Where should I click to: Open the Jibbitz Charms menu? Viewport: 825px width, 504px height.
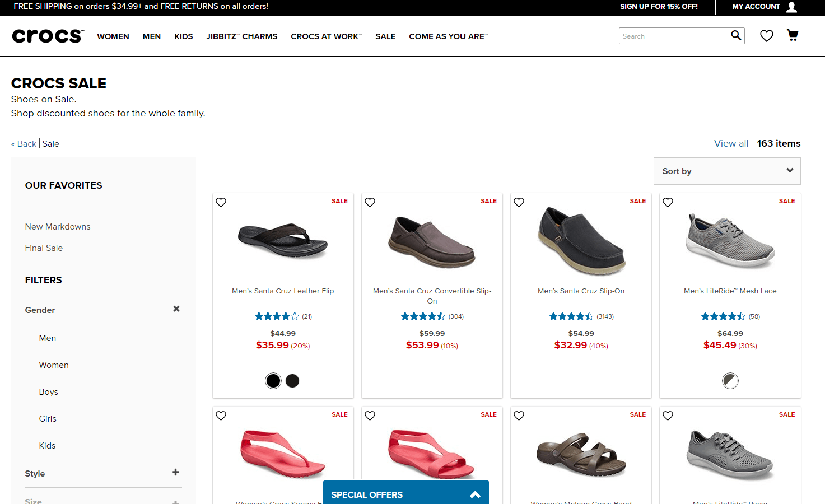click(x=242, y=36)
